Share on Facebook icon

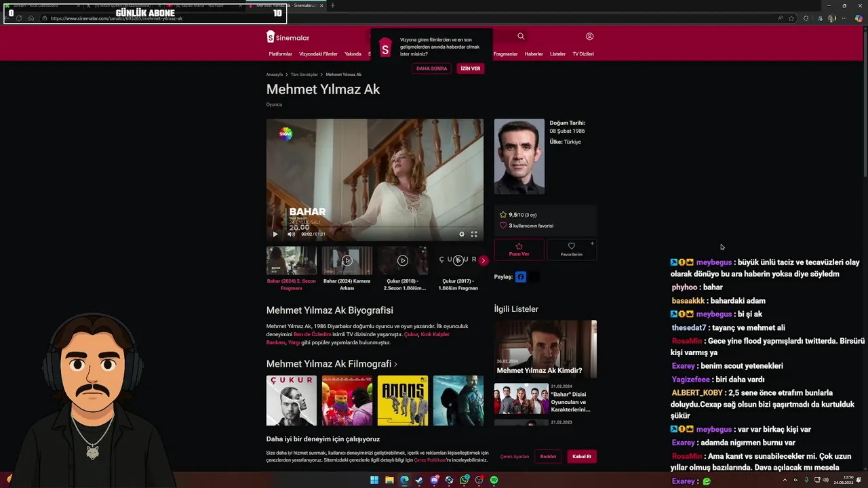[x=521, y=277]
